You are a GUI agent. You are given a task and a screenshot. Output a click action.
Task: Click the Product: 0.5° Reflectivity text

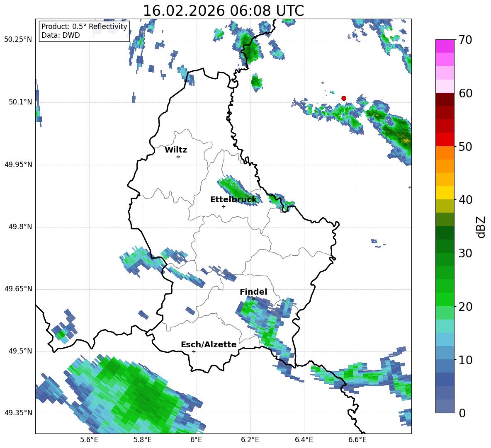(x=84, y=26)
